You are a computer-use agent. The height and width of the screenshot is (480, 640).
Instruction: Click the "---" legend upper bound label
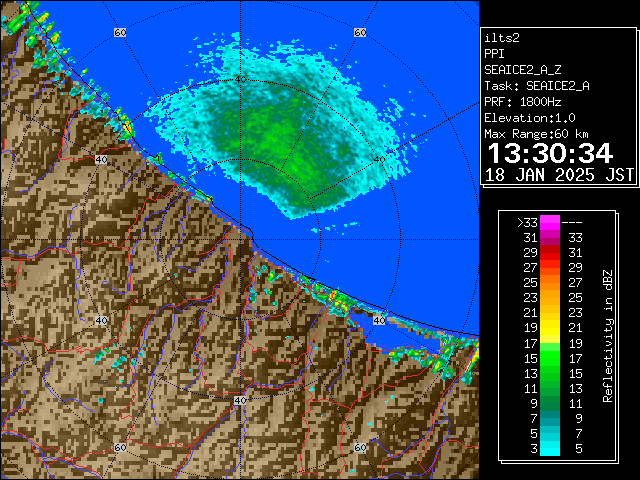[x=572, y=223]
